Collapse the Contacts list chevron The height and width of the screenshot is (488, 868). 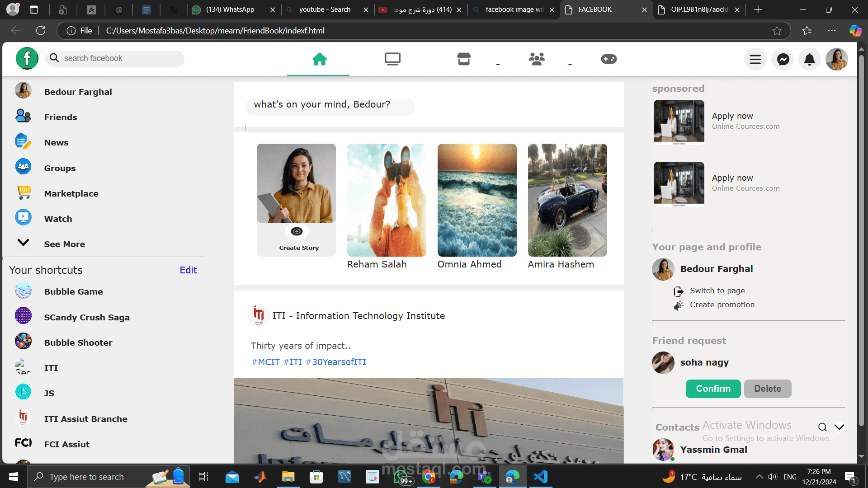coord(840,427)
